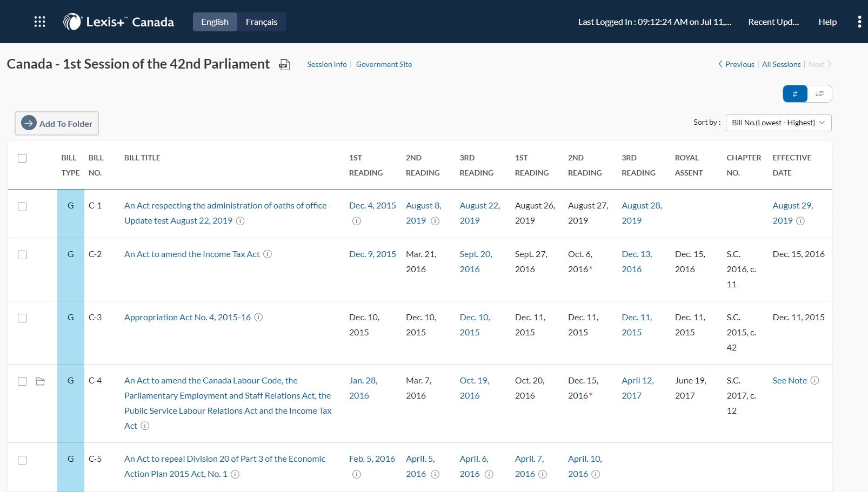Check the checkbox for bill C-2
Viewport: 868px width, 492px height.
(x=22, y=255)
